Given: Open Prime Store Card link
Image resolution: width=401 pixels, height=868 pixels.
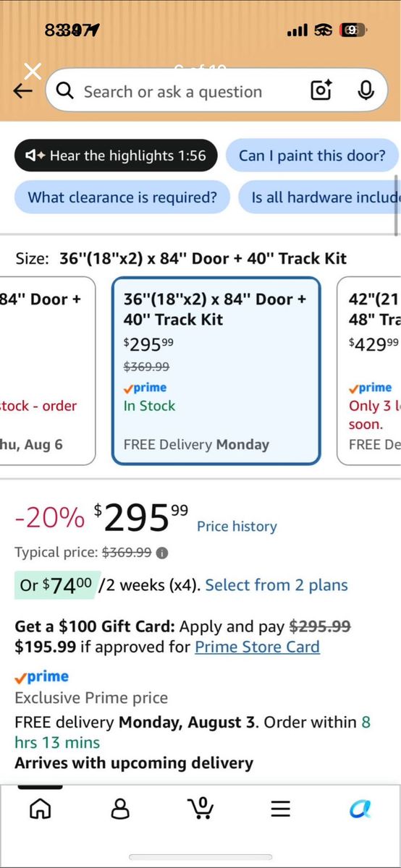Looking at the screenshot, I should click(x=257, y=647).
